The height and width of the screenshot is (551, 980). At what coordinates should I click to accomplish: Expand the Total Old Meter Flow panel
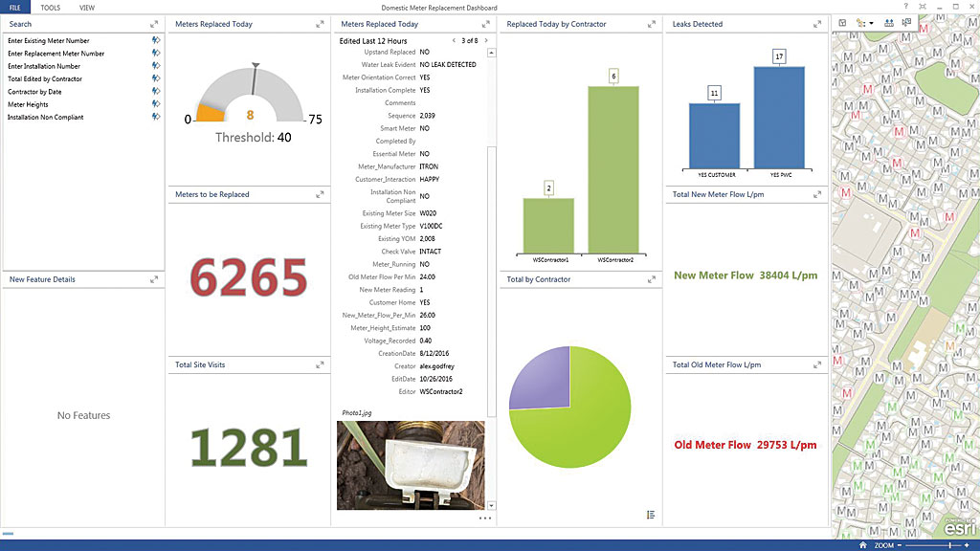(x=817, y=364)
